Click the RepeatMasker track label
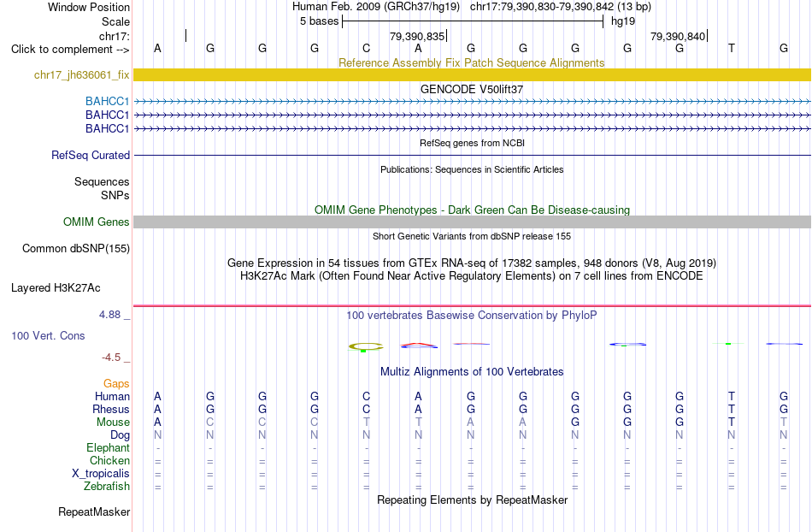The image size is (812, 532). pos(94,511)
